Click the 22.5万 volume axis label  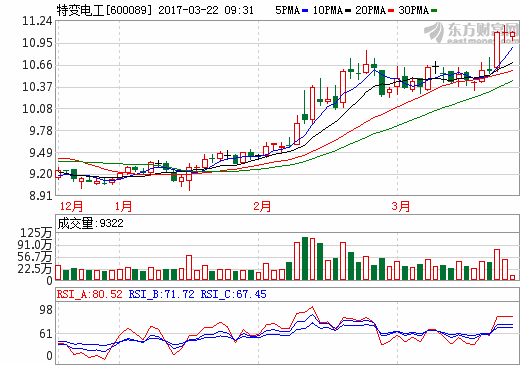(35, 268)
